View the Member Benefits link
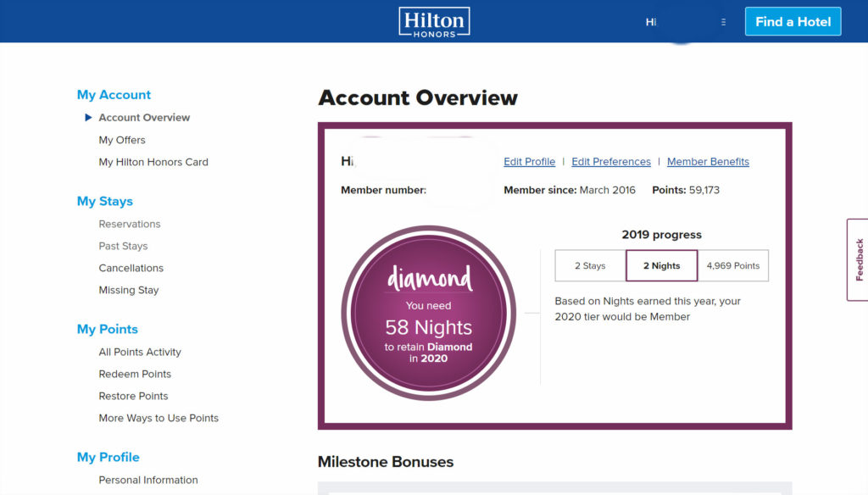Screen dimensions: 868x495 [708, 161]
